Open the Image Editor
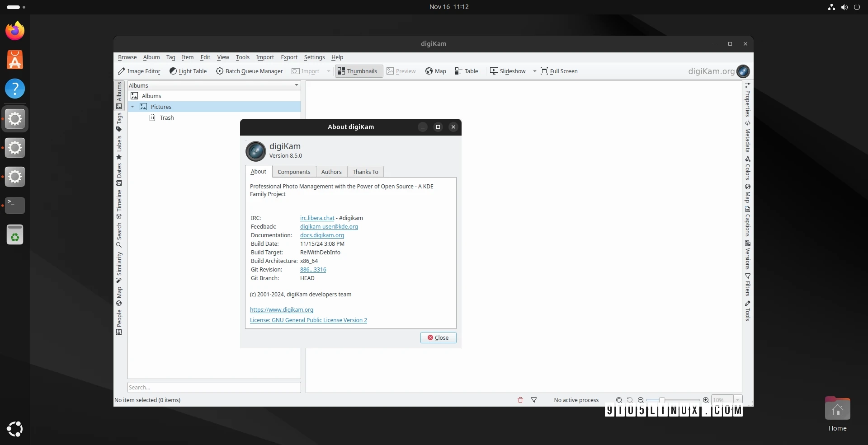The image size is (868, 445). click(x=139, y=71)
